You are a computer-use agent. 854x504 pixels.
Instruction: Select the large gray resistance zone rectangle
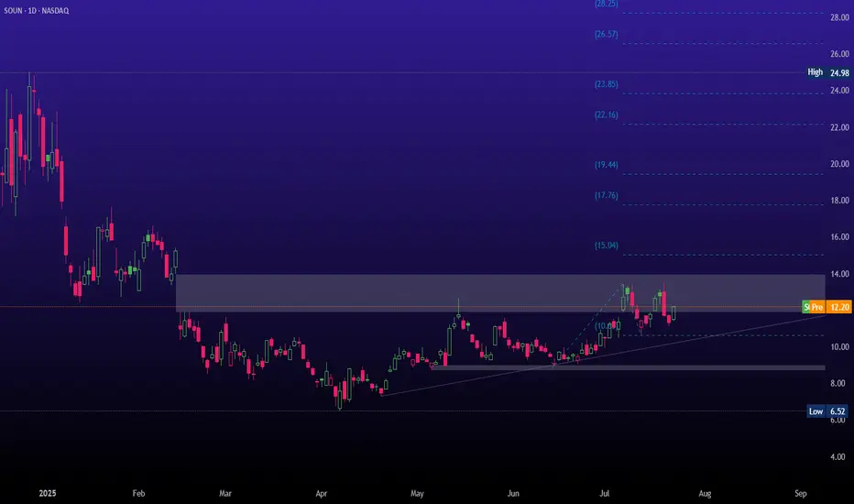tap(500, 293)
